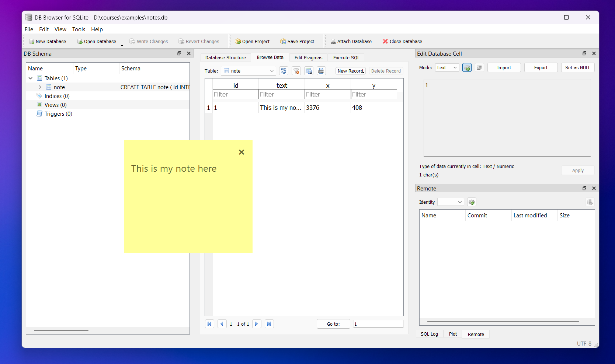Screen dimensions: 615x364
Task: Select the cell containing 408
Action: (374, 108)
